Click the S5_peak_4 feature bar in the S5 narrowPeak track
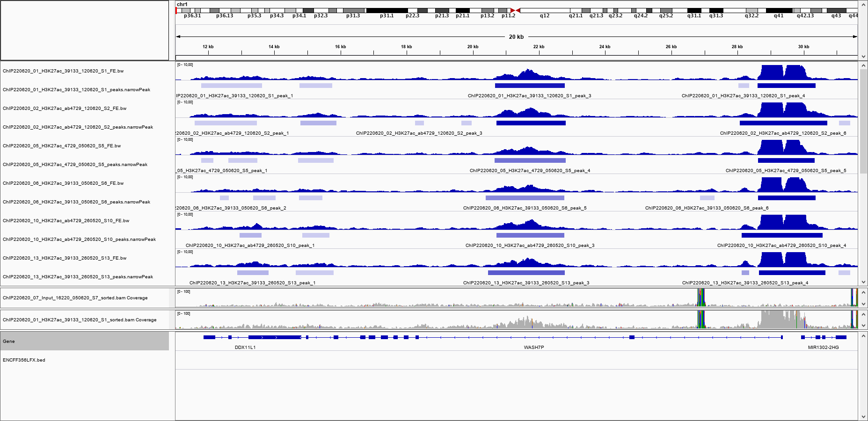This screenshot has height=421, width=868. point(530,160)
